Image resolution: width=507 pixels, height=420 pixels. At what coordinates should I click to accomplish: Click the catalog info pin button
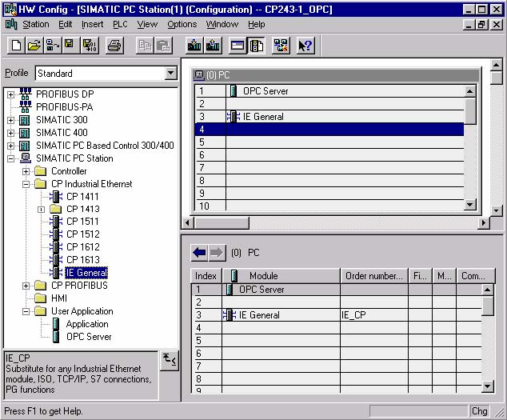(x=170, y=360)
